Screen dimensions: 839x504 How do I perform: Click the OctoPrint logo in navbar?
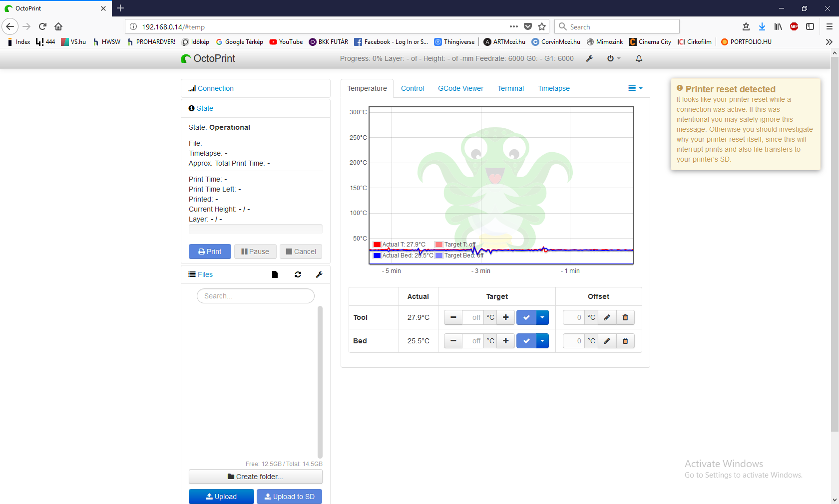point(208,58)
